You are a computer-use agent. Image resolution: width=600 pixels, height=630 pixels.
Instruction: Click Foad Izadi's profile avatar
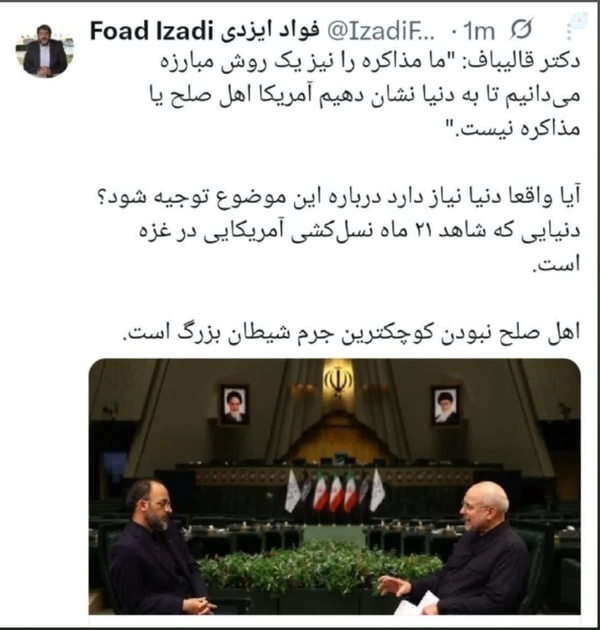pyautogui.click(x=45, y=51)
